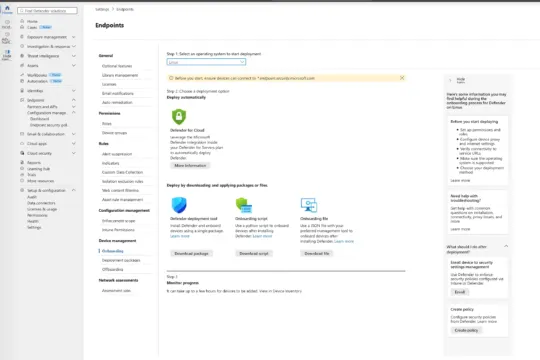The width and height of the screenshot is (540, 360).
Task: Collapse Setup & configuration chevron
Action: pos(74,190)
